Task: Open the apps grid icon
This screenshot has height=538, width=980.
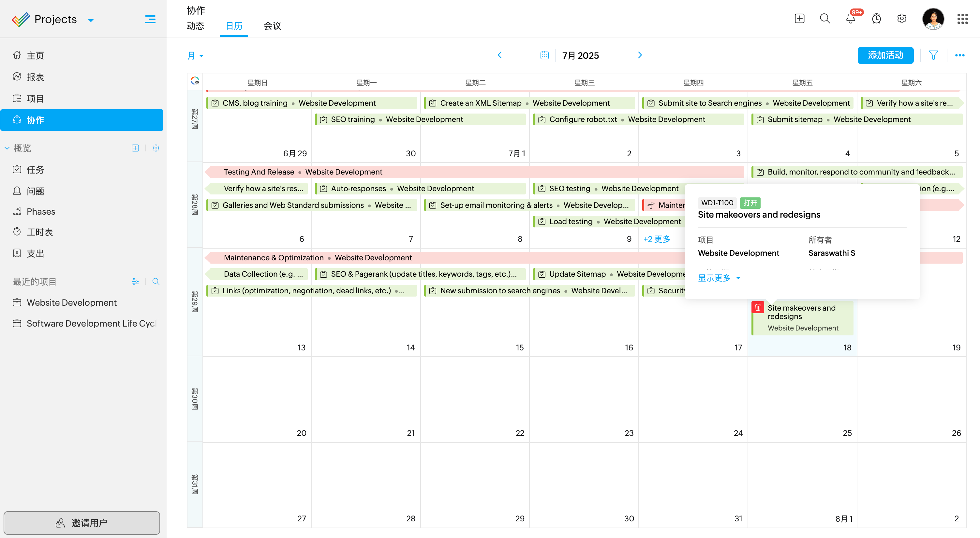Action: tap(962, 19)
